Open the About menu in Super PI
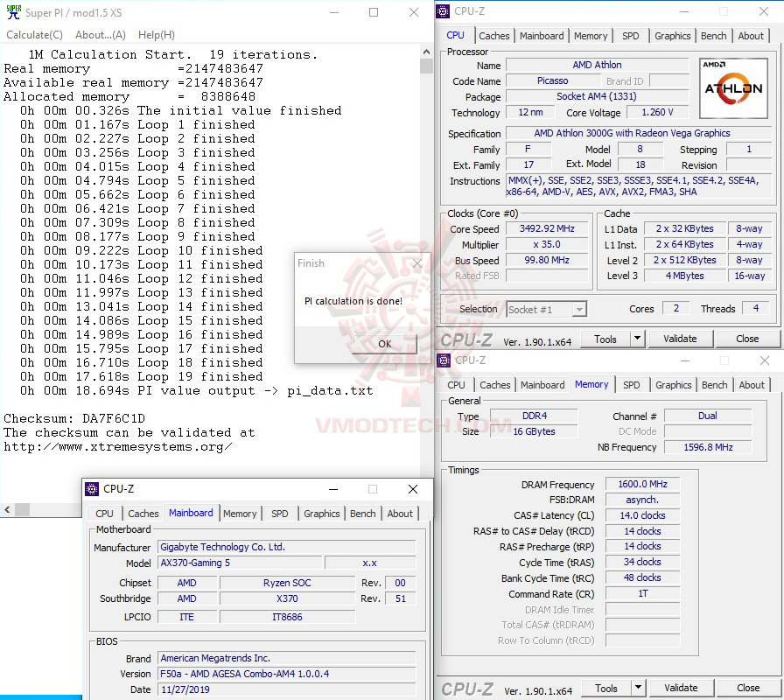Image resolution: width=784 pixels, height=700 pixels. [101, 35]
